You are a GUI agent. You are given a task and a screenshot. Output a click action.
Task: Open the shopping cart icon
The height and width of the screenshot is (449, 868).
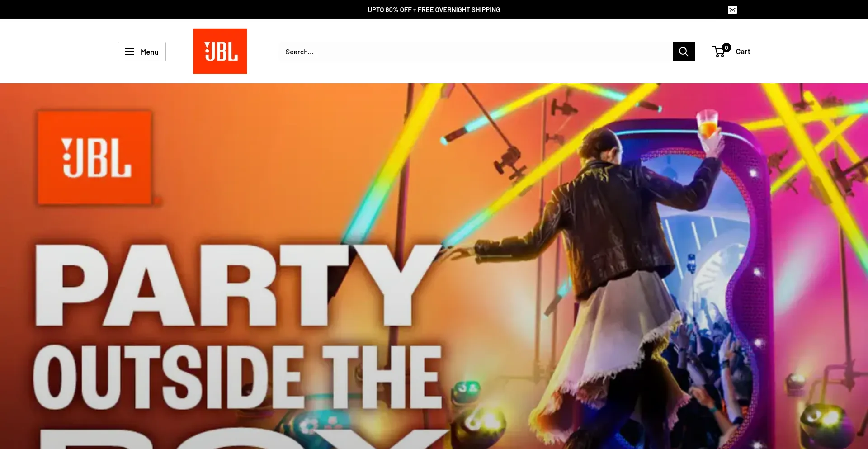coord(719,52)
